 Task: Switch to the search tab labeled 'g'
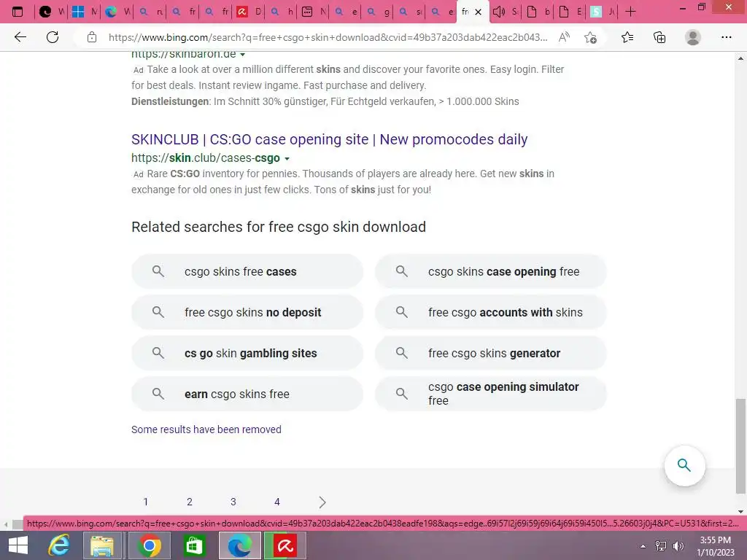[377, 12]
